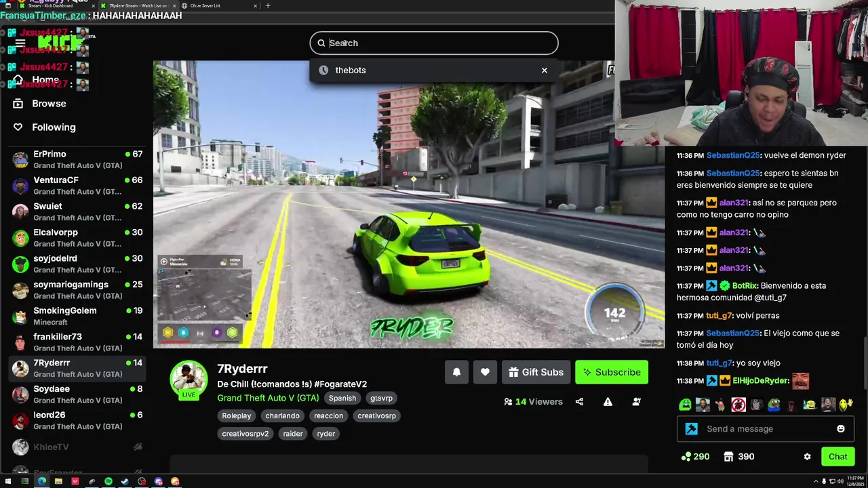Image resolution: width=868 pixels, height=488 pixels.
Task: Click the chat message input field
Action: pos(766,429)
